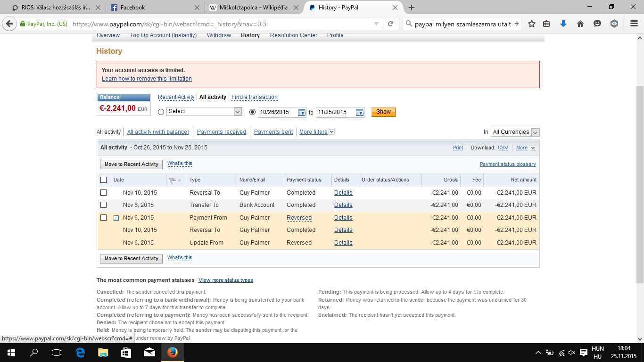Open Task View on the taskbar
Image resolution: width=644 pixels, height=362 pixels.
pos(57,352)
